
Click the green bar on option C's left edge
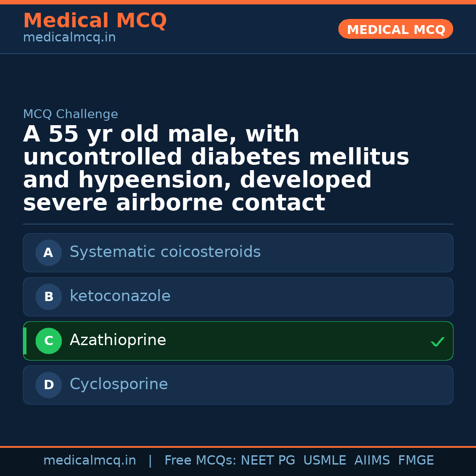[25, 341]
